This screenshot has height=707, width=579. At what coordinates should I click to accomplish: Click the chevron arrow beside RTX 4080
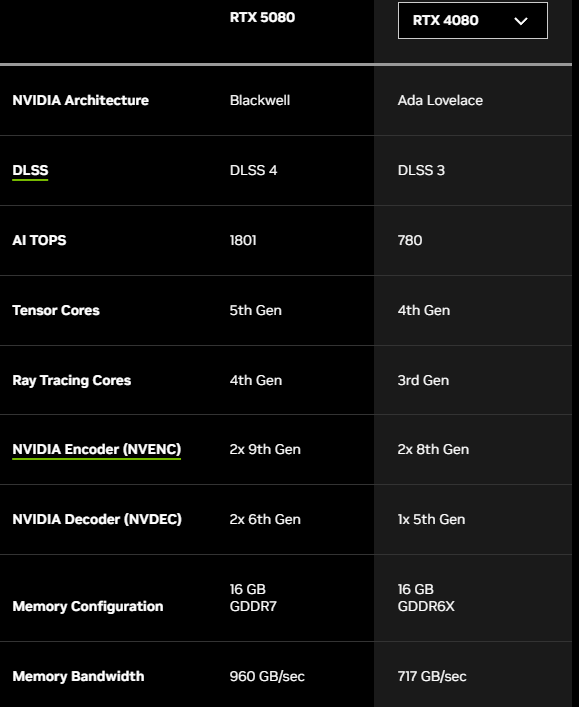521,21
